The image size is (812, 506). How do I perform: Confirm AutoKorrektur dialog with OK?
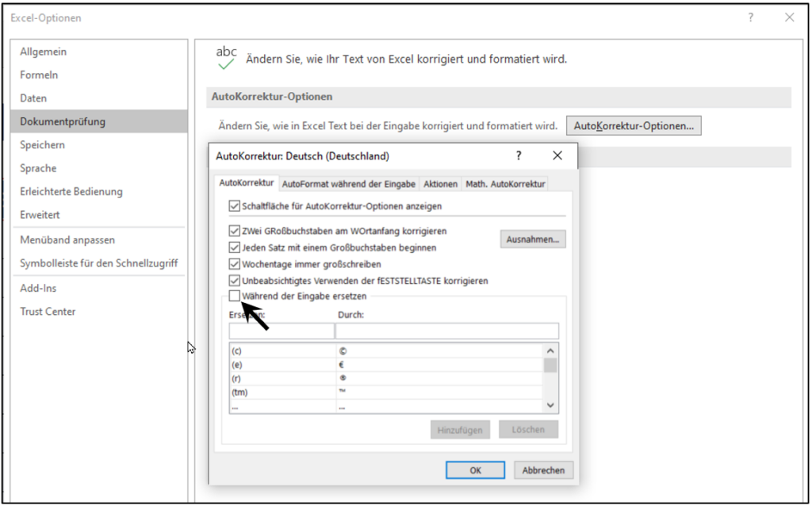pyautogui.click(x=476, y=470)
